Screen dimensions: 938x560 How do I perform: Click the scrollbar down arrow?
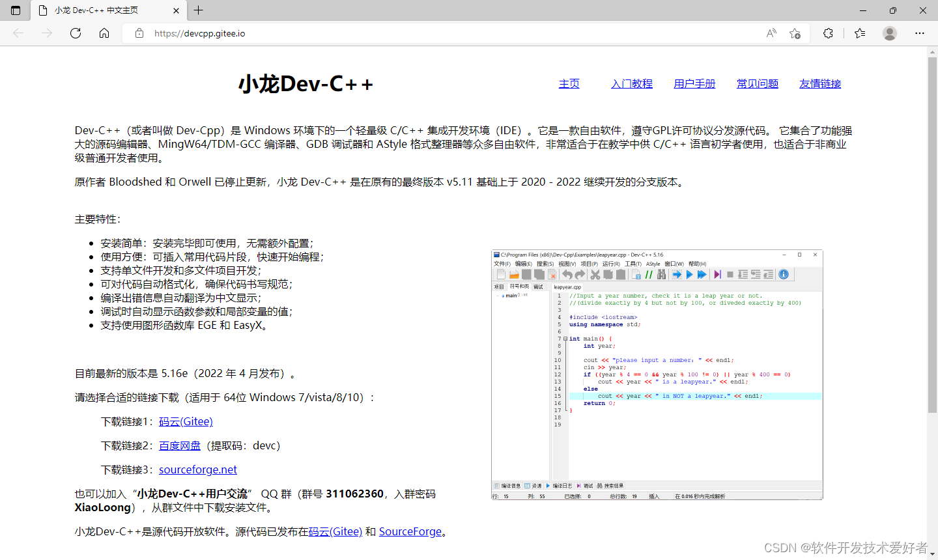(932, 555)
